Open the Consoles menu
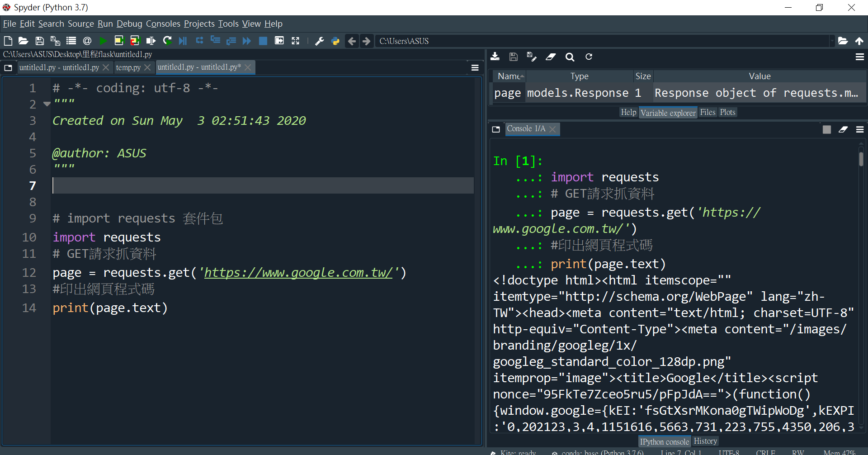This screenshot has height=455, width=868. (163, 24)
